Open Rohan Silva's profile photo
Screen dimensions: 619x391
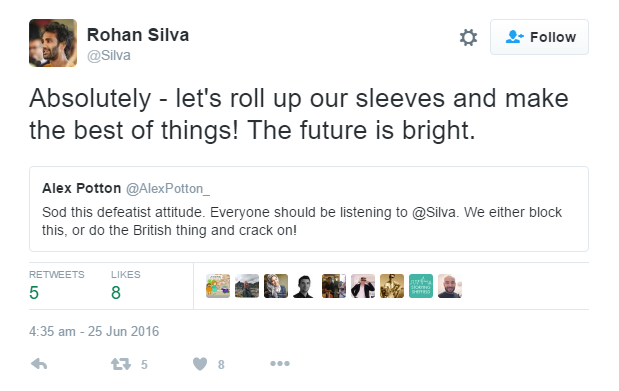53,43
